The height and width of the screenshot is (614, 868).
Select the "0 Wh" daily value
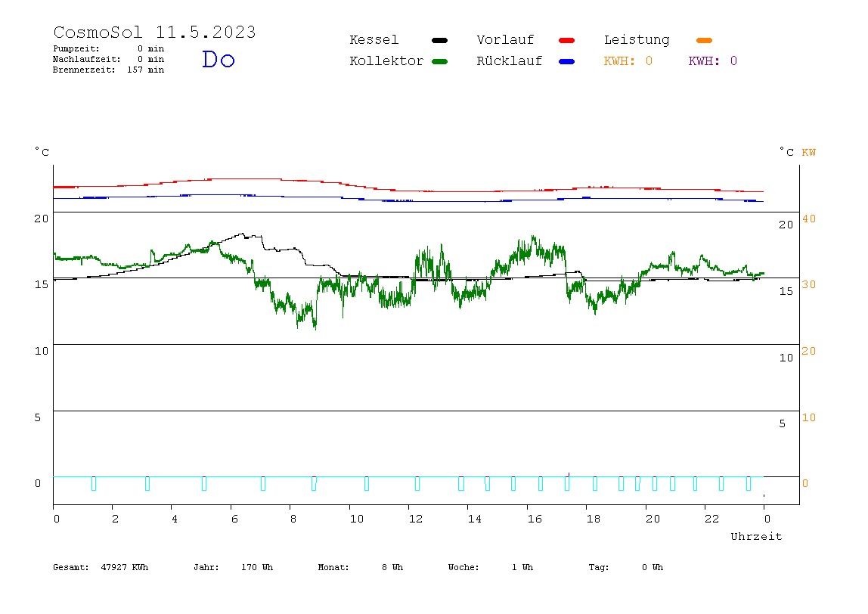653,567
